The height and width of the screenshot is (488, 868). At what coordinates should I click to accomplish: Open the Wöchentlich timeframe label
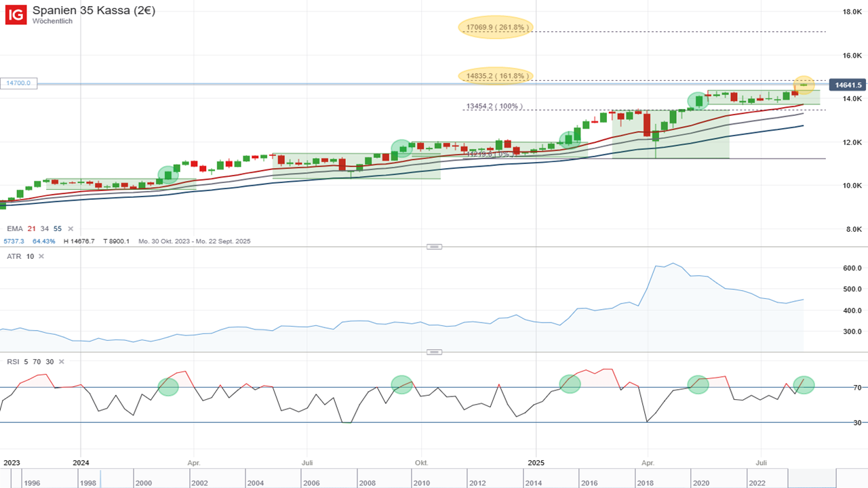pyautogui.click(x=52, y=21)
